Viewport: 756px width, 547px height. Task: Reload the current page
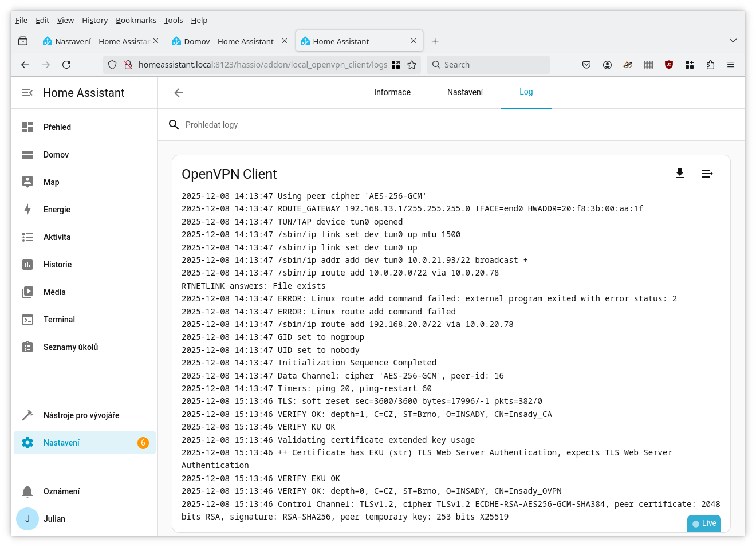click(66, 65)
